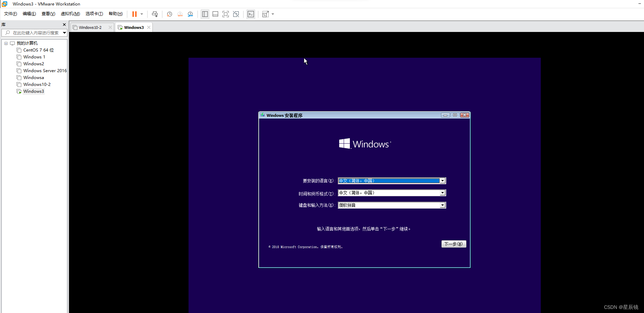Screen dimensions: 644x313
Task: Open the 编辑(E) menu
Action: (29, 14)
